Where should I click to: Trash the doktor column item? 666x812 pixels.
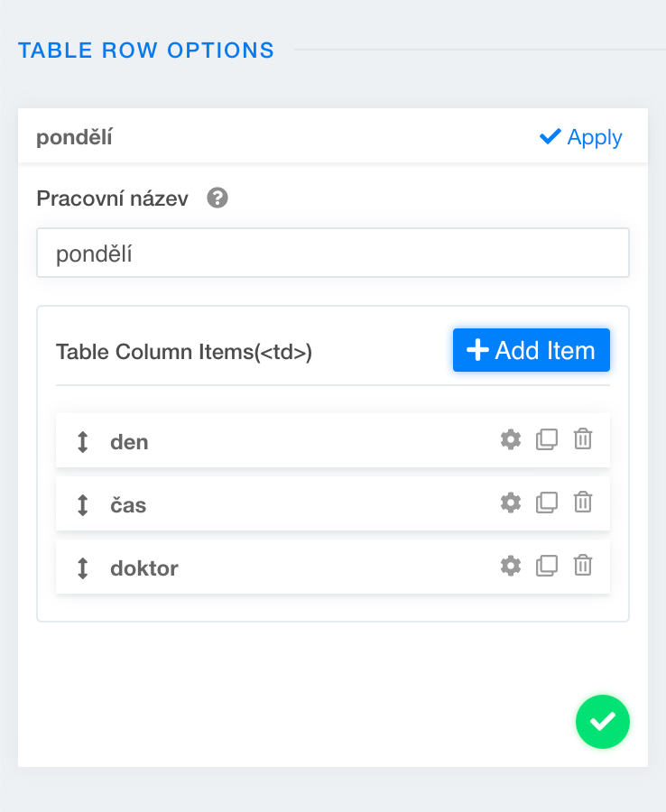(583, 566)
